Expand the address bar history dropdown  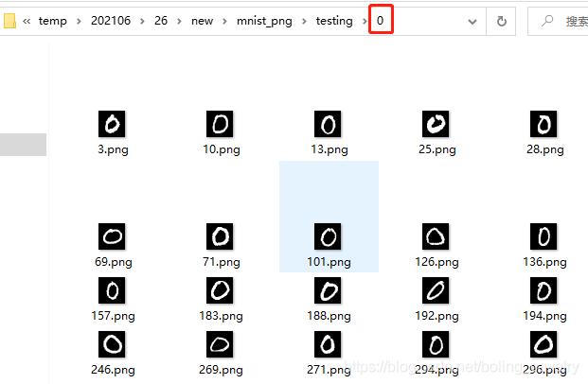coord(472,22)
